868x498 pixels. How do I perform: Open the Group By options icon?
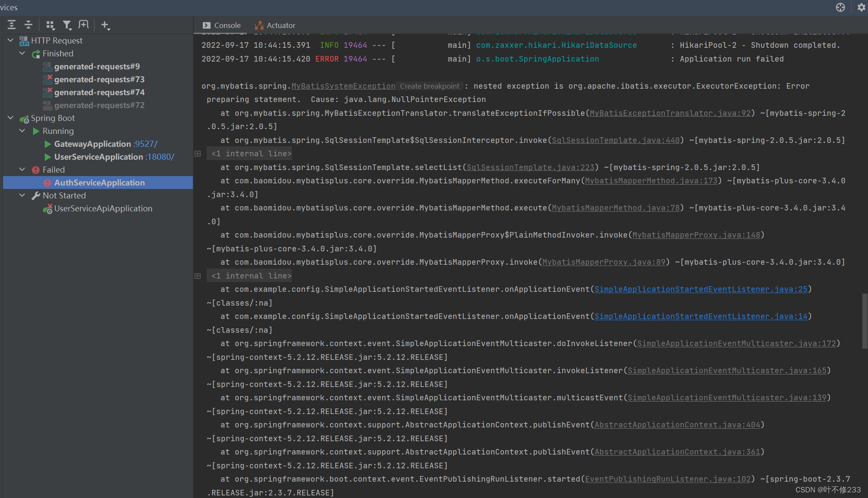tap(50, 25)
